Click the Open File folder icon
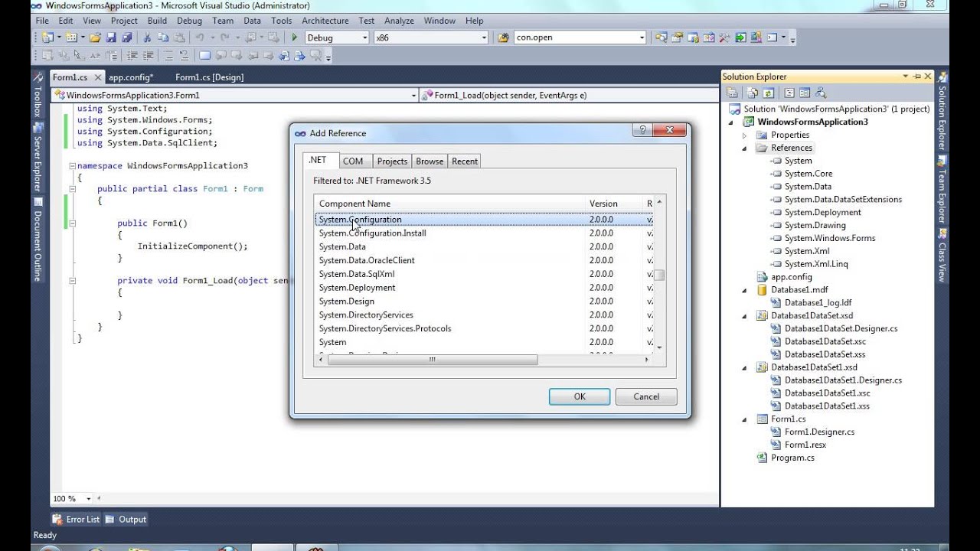 95,37
